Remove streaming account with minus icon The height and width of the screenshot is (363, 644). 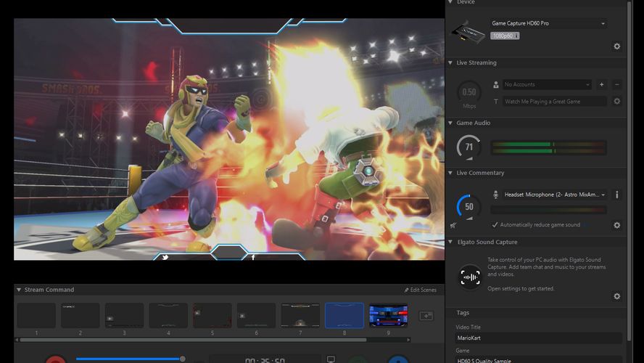click(616, 85)
